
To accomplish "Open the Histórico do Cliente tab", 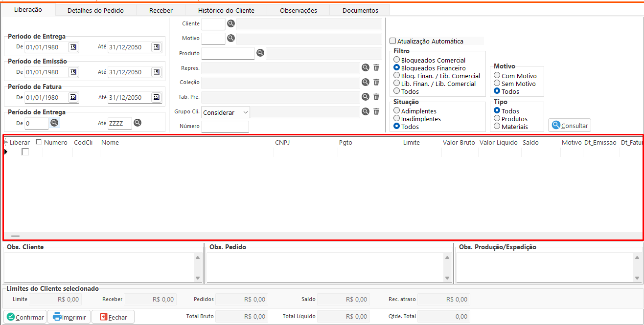I will [x=226, y=10].
